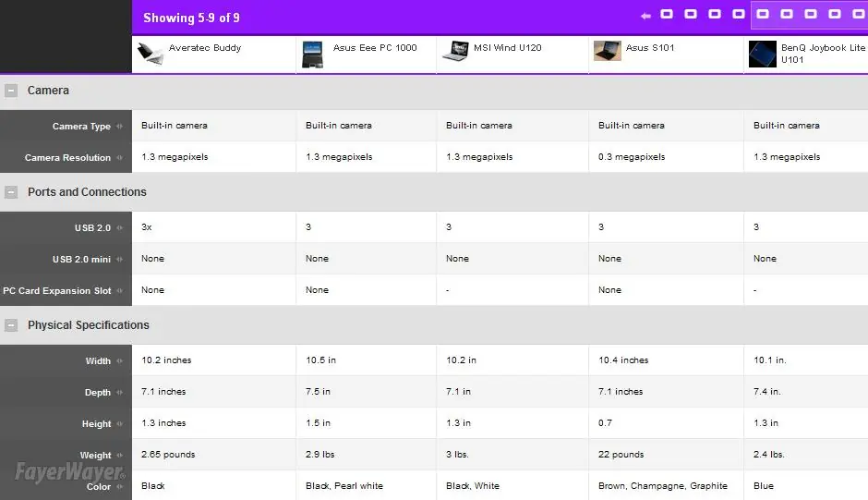Click the Camera section heading
The height and width of the screenshot is (500, 868).
(48, 91)
